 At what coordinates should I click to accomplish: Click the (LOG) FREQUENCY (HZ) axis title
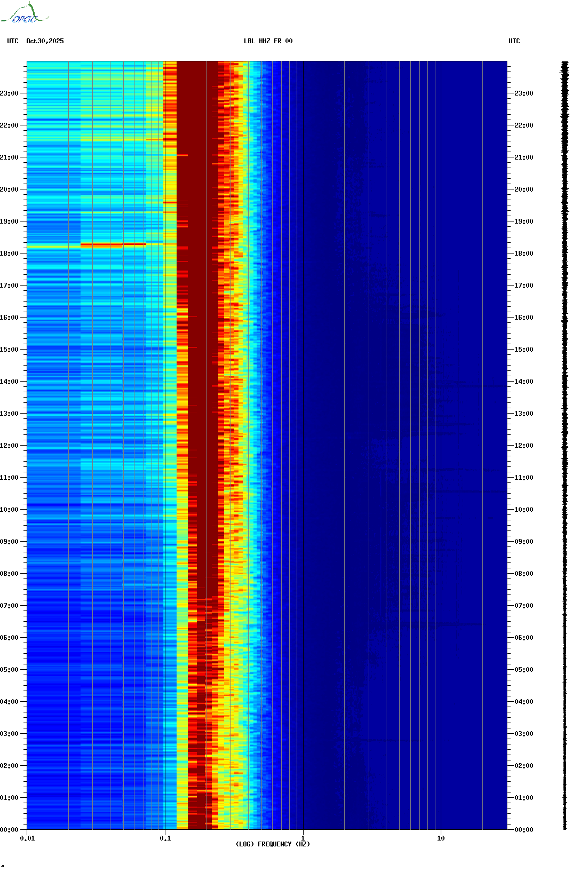click(x=273, y=844)
